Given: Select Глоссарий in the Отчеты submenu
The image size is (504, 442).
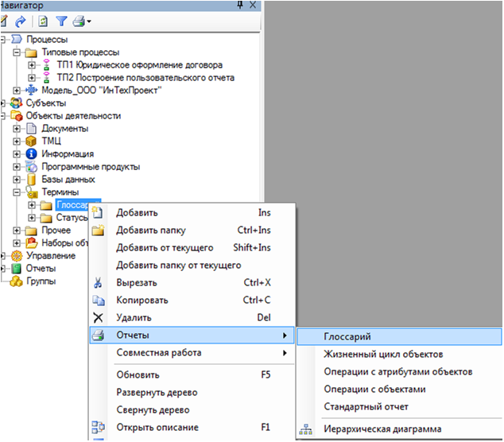Looking at the screenshot, I should pos(347,337).
